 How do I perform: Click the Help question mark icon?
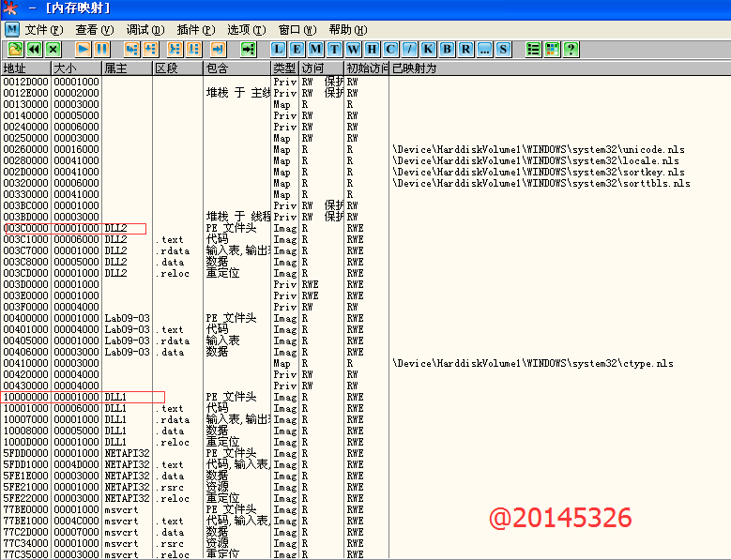tap(571, 49)
